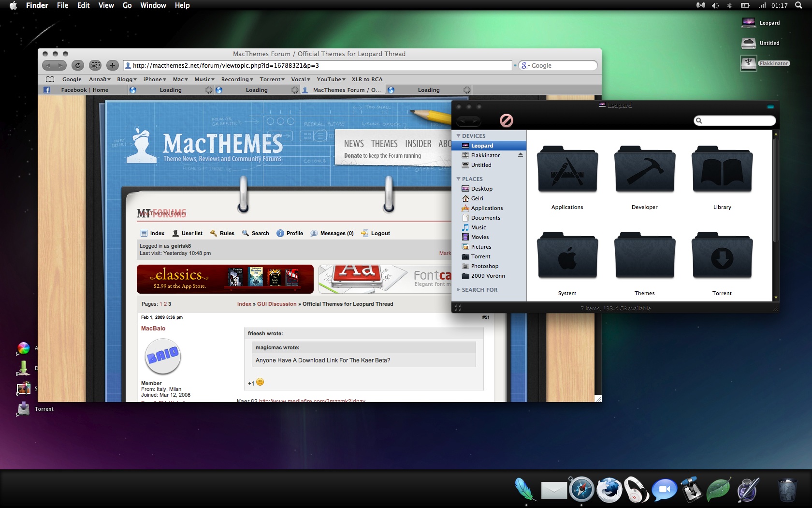The height and width of the screenshot is (508, 812).
Task: Click the red prohibited icon in Finder toolbar
Action: click(x=507, y=120)
